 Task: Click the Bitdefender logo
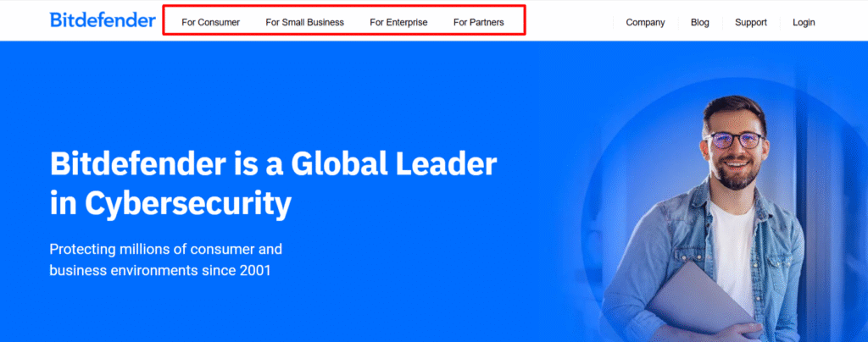tap(103, 19)
